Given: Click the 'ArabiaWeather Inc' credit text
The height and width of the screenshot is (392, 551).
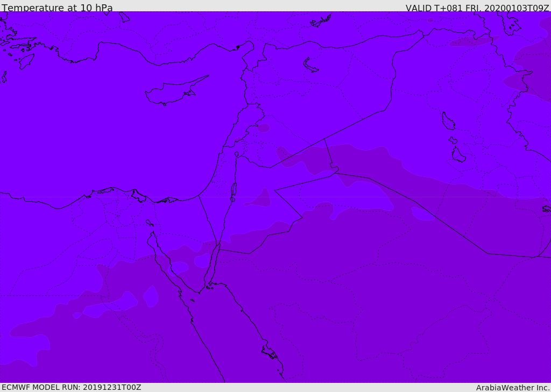Looking at the screenshot, I should [513, 388].
